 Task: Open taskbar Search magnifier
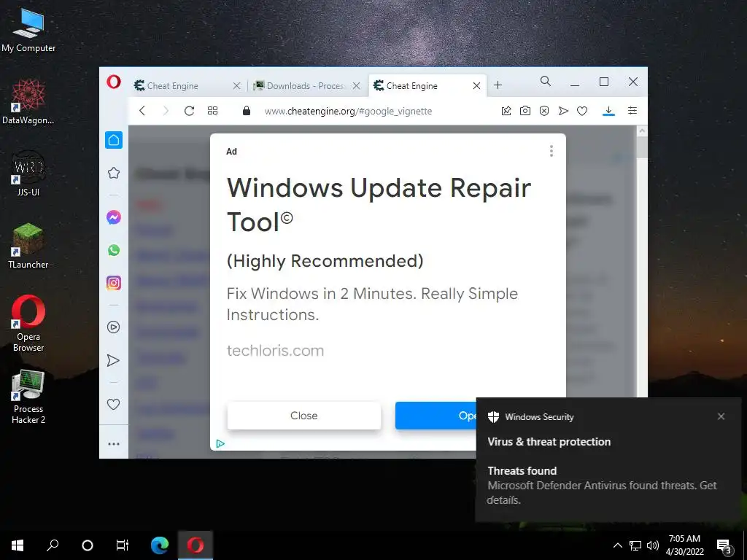53,545
